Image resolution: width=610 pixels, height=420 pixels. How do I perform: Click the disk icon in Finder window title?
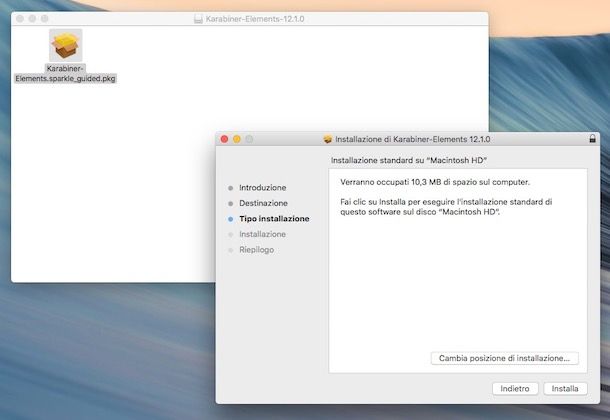198,19
